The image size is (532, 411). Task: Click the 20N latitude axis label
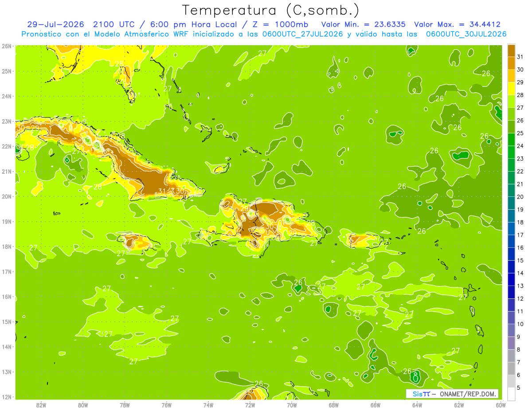[6, 196]
